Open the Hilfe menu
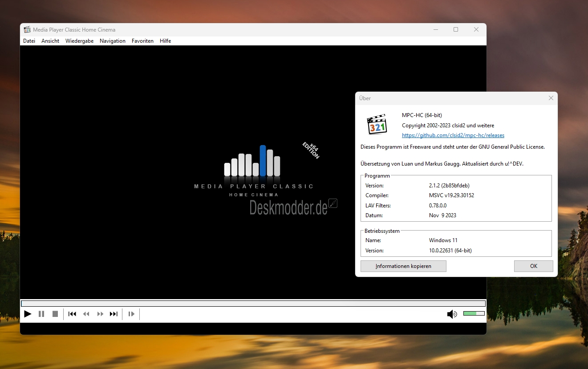Image resolution: width=588 pixels, height=369 pixels. pos(165,41)
